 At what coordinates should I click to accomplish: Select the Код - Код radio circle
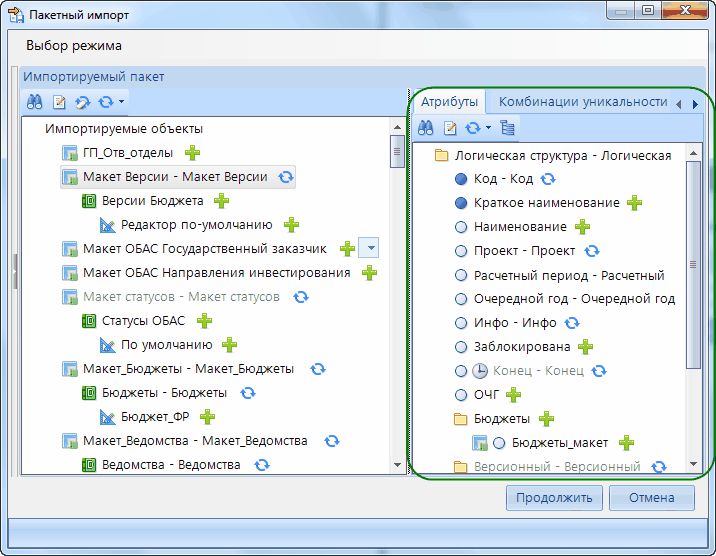[x=461, y=179]
